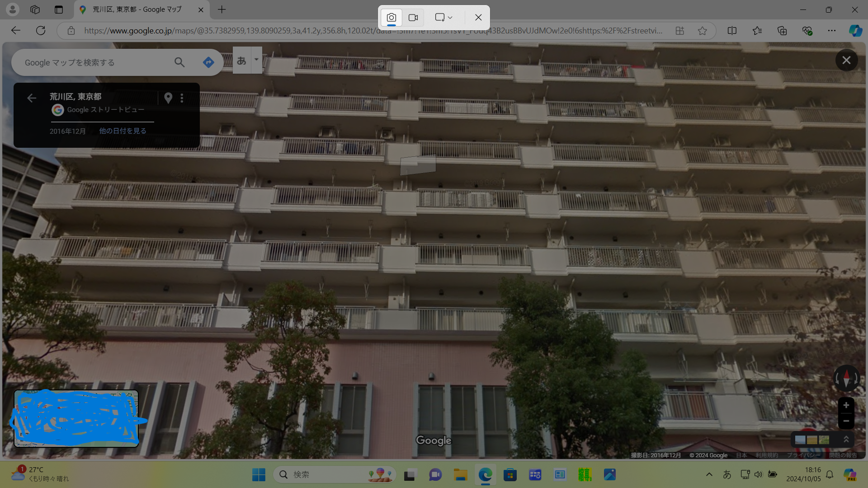868x488 pixels.
Task: Zoom in with the plus button
Action: click(x=846, y=405)
